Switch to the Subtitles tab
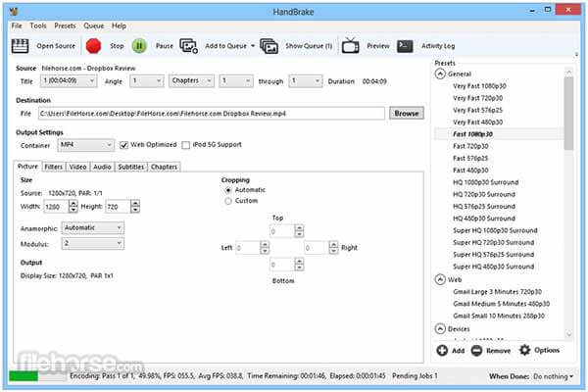 pyautogui.click(x=131, y=167)
